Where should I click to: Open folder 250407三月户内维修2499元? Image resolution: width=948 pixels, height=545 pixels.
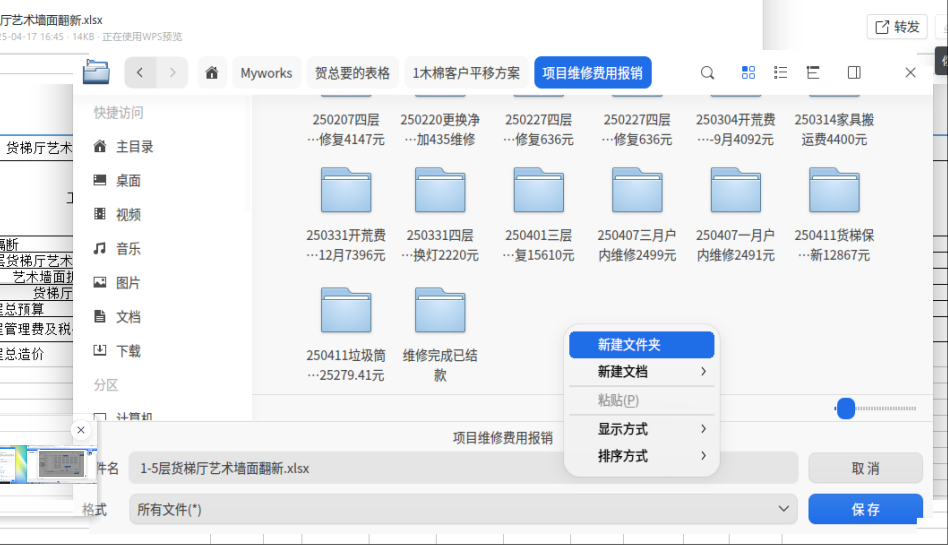(x=637, y=215)
